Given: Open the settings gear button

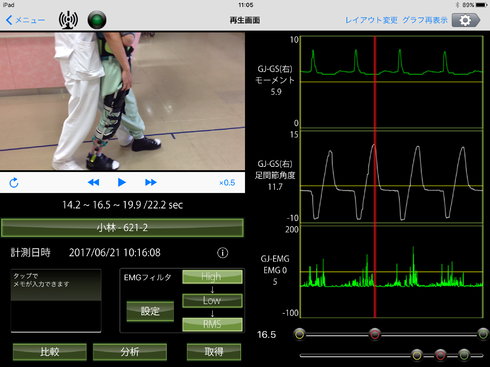Looking at the screenshot, I should tap(466, 20).
